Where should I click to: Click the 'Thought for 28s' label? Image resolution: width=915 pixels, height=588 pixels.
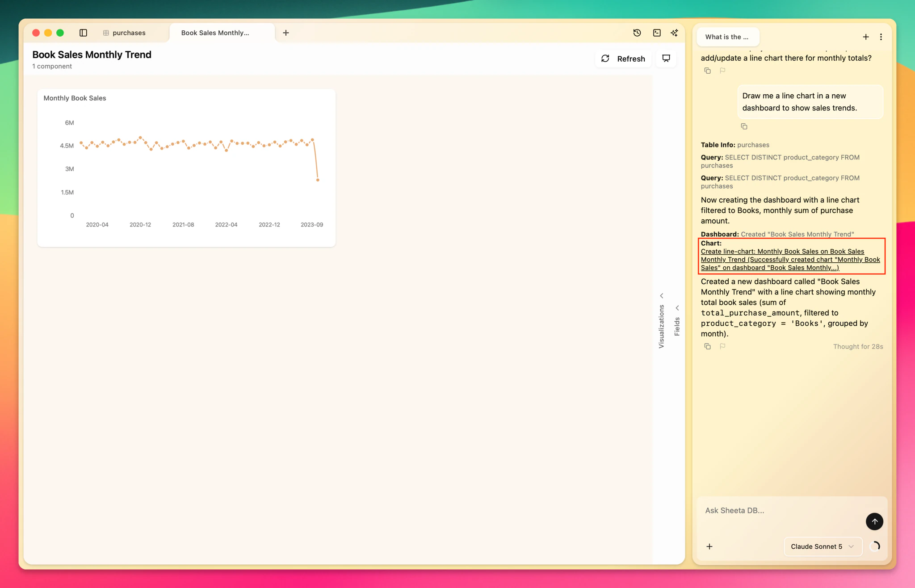858,346
